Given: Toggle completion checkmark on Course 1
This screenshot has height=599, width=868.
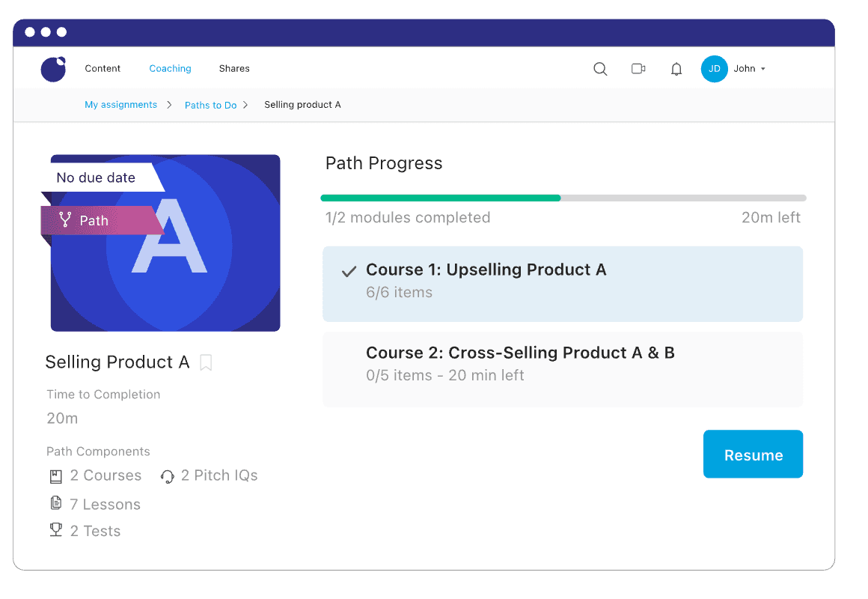Looking at the screenshot, I should (x=348, y=271).
